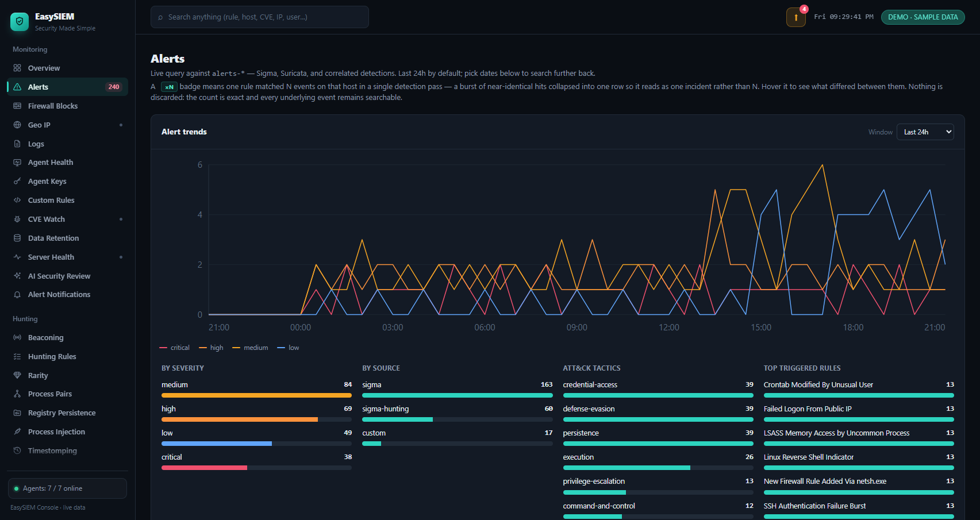Select the privilege-escalation tactic row

658,486
